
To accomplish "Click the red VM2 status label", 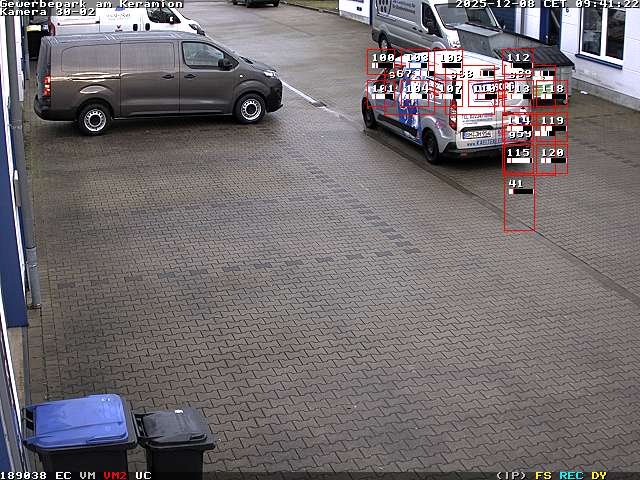I will tap(115, 475).
